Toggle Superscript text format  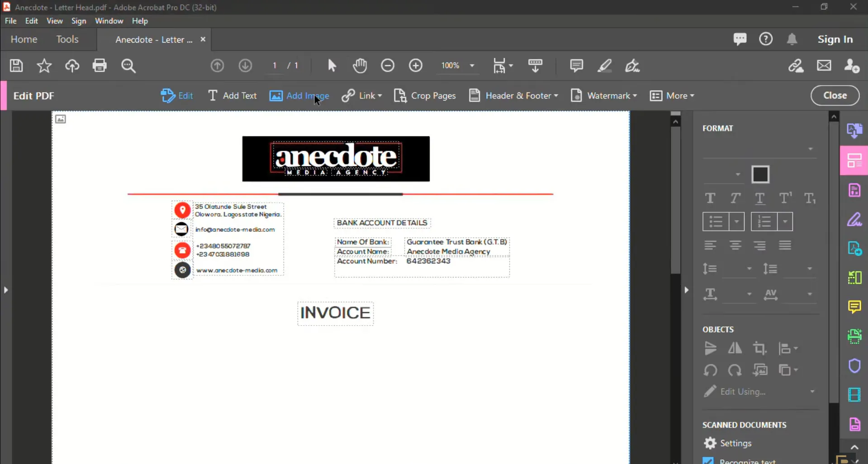coord(785,198)
